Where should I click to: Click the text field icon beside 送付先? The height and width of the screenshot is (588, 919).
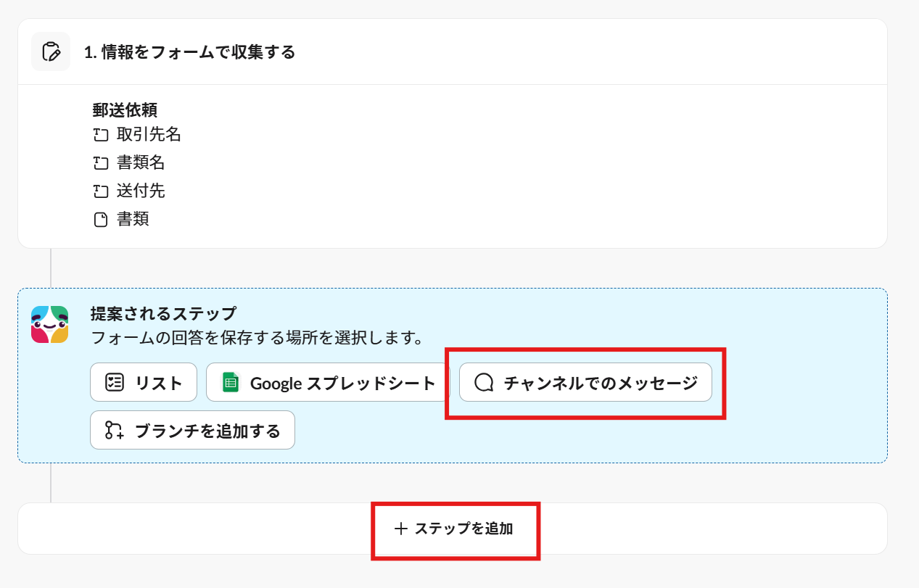coord(101,191)
